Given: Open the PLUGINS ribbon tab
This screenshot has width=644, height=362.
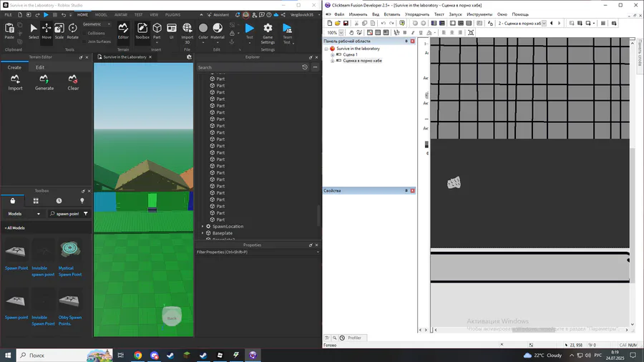Looking at the screenshot, I should (172, 15).
